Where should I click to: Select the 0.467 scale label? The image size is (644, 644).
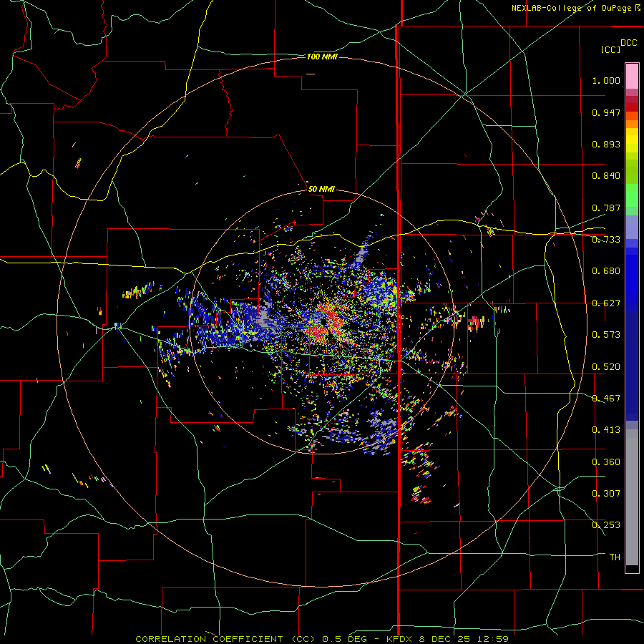606,399
